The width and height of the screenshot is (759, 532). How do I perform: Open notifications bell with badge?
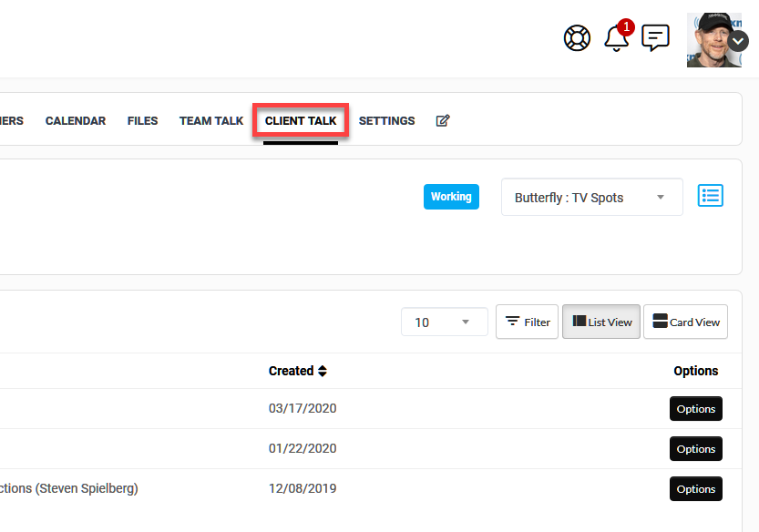click(x=618, y=36)
